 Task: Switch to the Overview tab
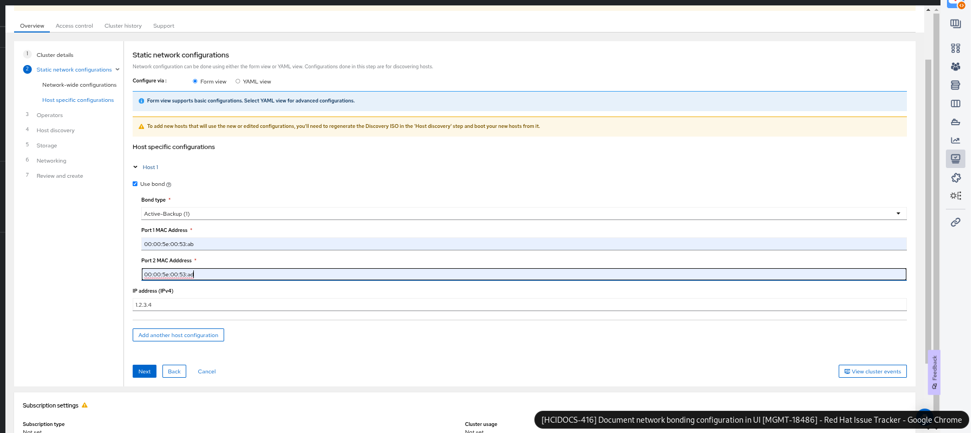[32, 26]
